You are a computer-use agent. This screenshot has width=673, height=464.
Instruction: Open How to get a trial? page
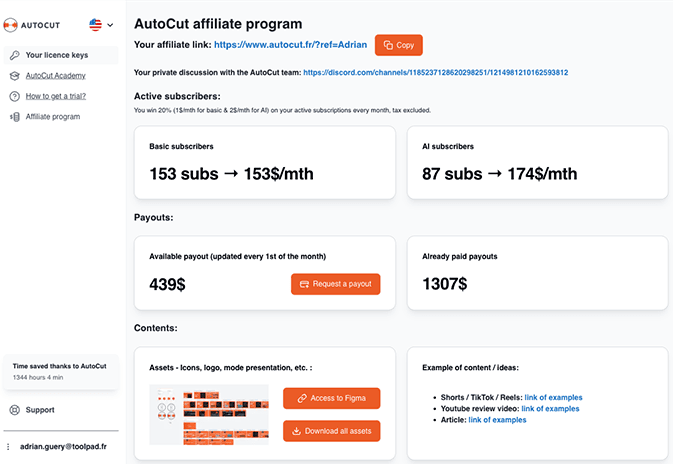[x=55, y=96]
